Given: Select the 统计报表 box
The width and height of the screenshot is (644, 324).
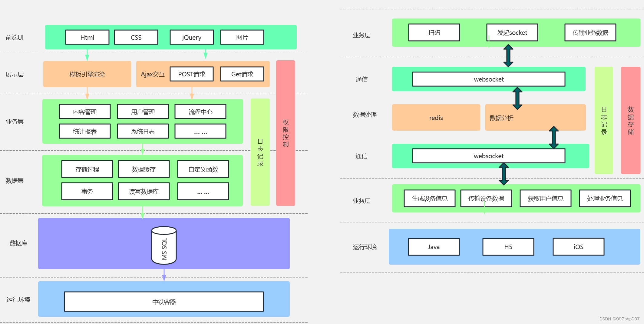Looking at the screenshot, I should coord(85,131).
